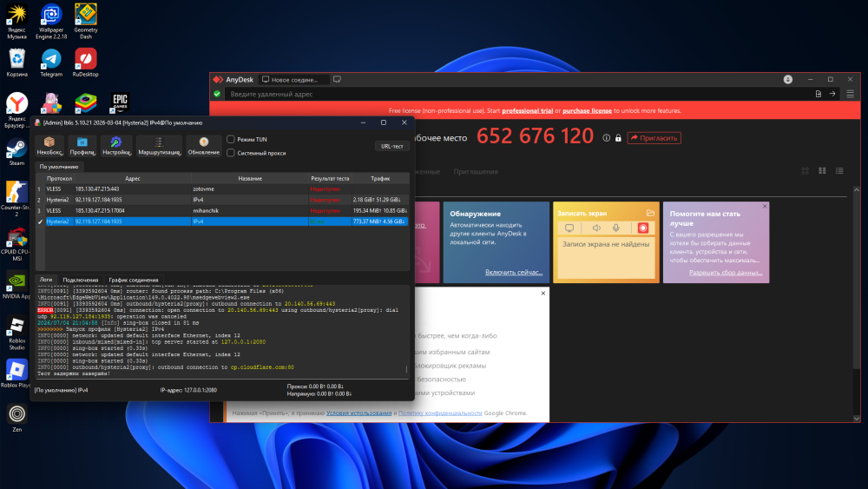Toggle the microphone icon in recording card
The image size is (868, 489).
(x=615, y=228)
